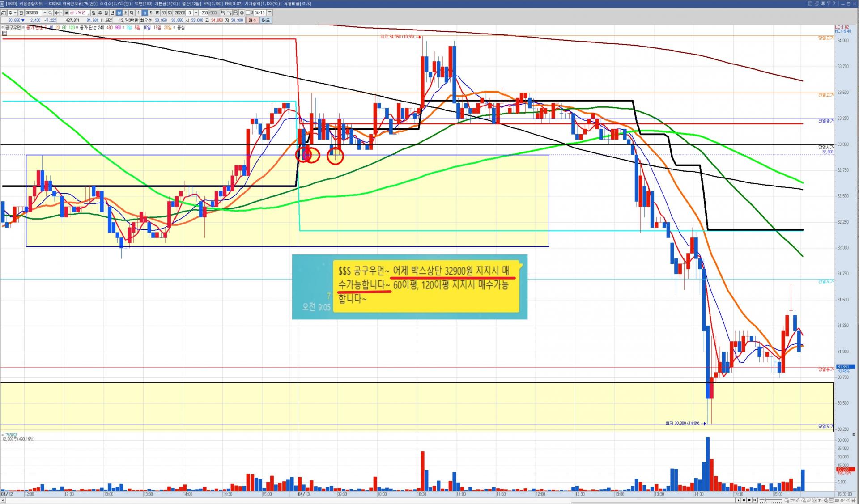Toggle the checkbox beside date field
859x504 pixels.
point(248,13)
